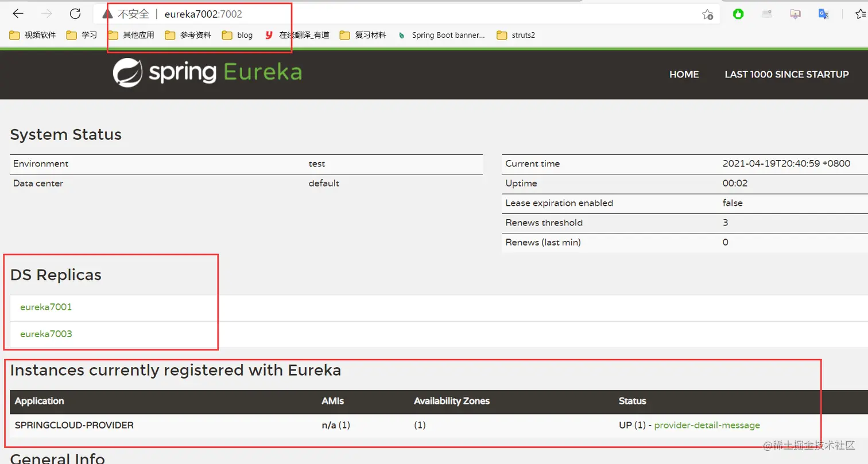Click the 00:02 uptime value
The width and height of the screenshot is (868, 464).
(735, 184)
